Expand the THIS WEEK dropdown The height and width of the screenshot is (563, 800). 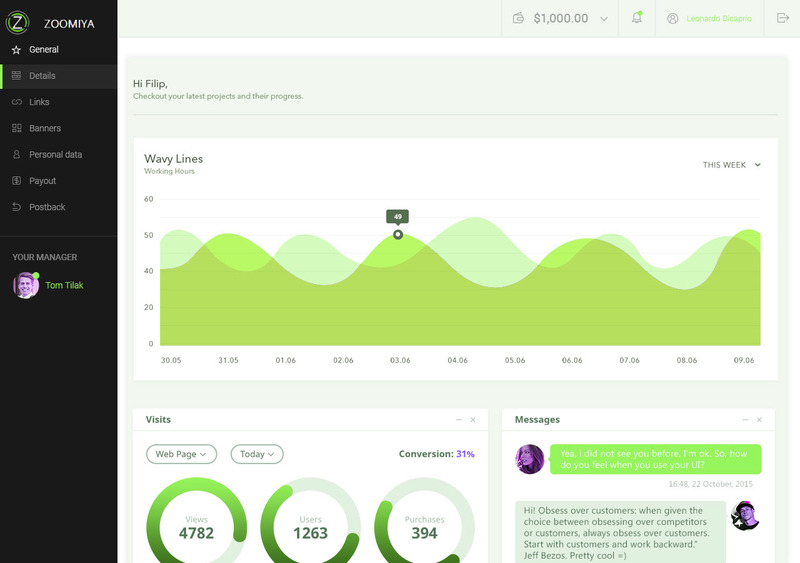click(x=732, y=165)
